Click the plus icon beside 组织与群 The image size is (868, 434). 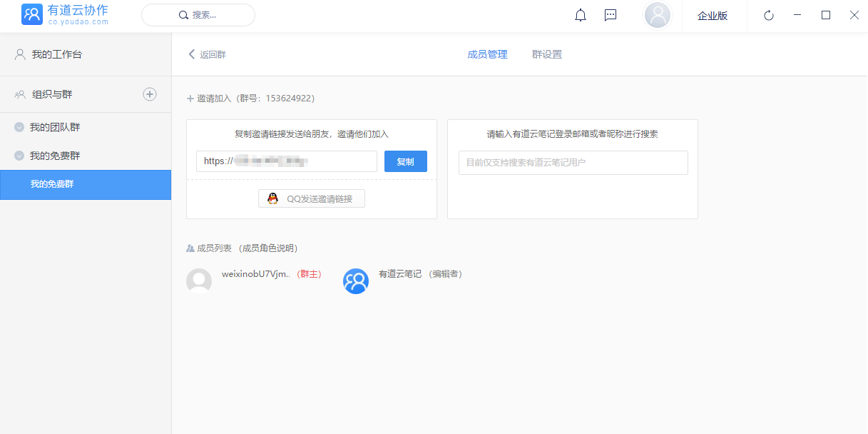pyautogui.click(x=150, y=94)
